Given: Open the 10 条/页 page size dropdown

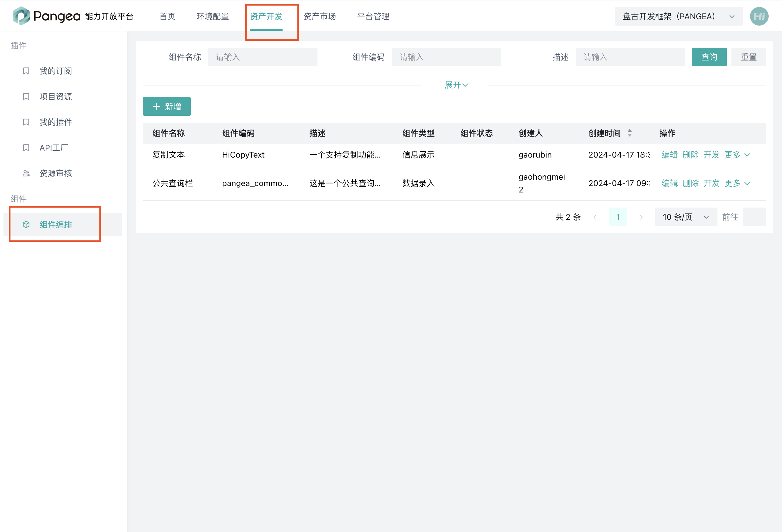Looking at the screenshot, I should point(686,217).
